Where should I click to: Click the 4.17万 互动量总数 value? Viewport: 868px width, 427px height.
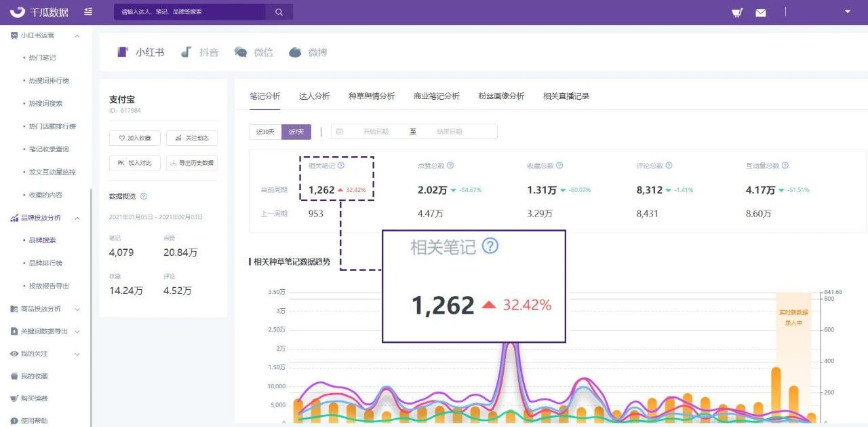pos(760,190)
